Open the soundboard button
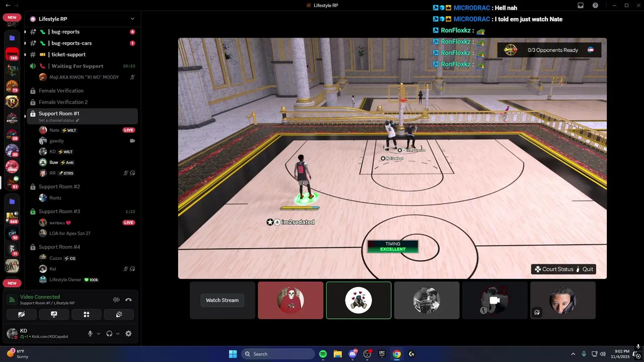 click(x=119, y=314)
